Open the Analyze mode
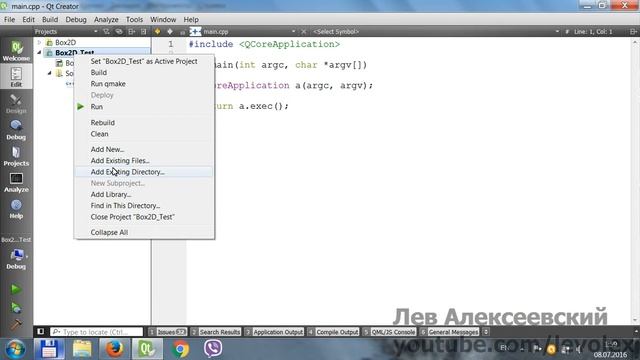 click(x=16, y=182)
